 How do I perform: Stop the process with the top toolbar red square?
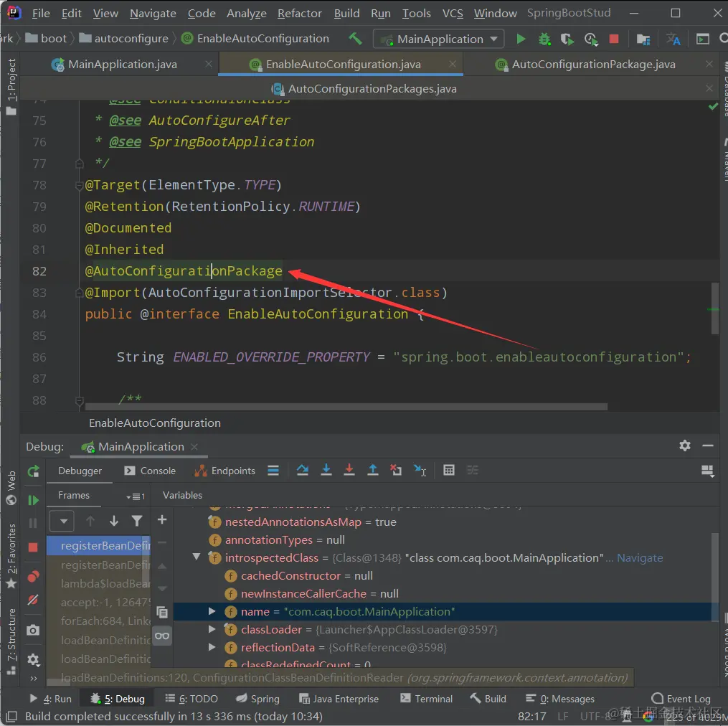[x=614, y=39]
